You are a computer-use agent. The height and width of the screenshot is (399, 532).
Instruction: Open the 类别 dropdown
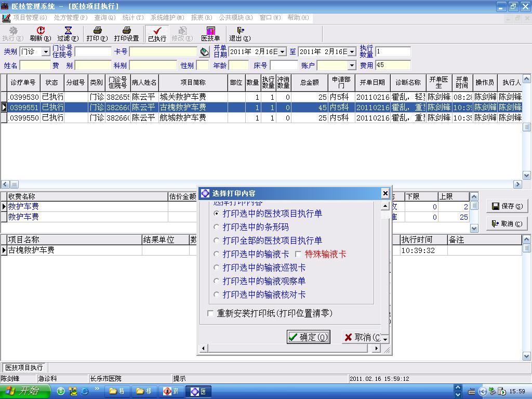click(x=46, y=51)
